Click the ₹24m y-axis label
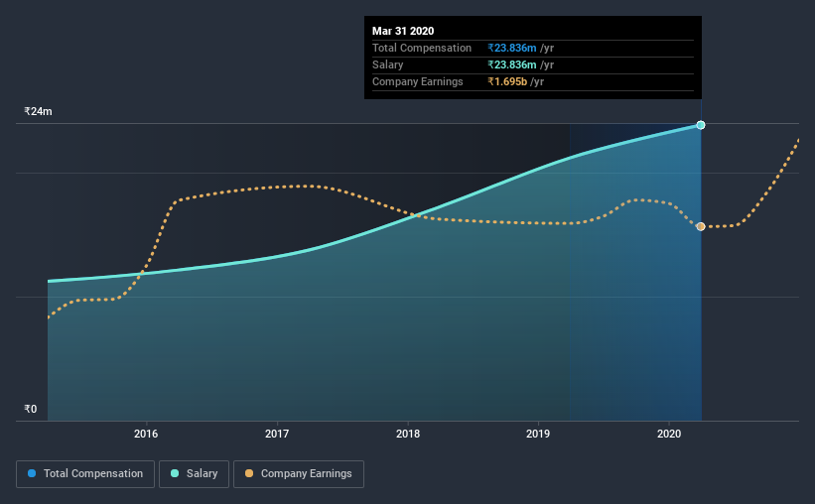Viewport: 815px width, 504px height. pyautogui.click(x=38, y=111)
